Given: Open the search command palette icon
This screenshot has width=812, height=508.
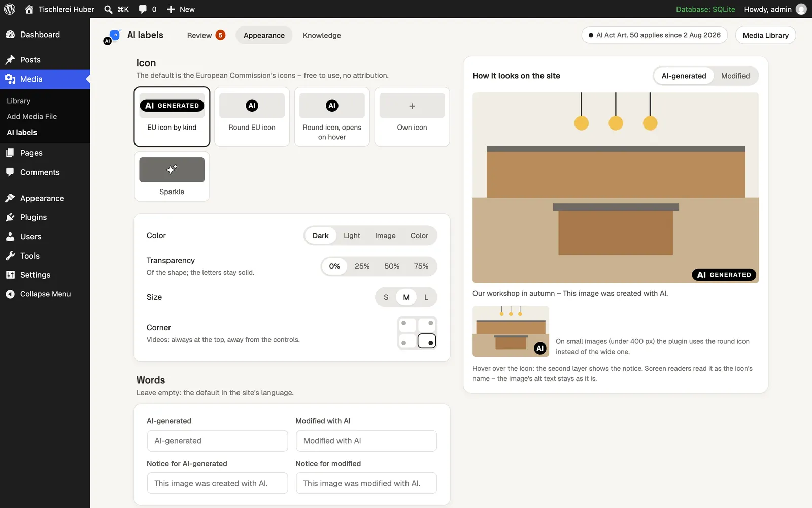Looking at the screenshot, I should [108, 9].
